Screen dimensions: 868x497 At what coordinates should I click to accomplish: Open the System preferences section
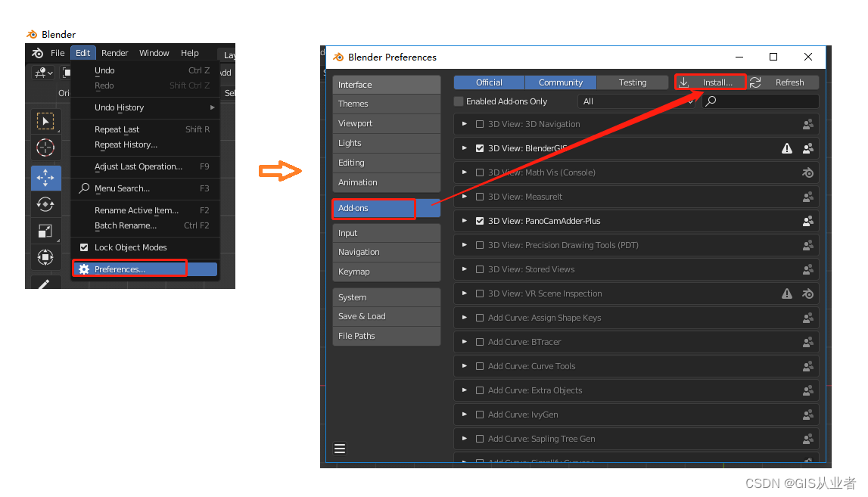[x=387, y=297]
